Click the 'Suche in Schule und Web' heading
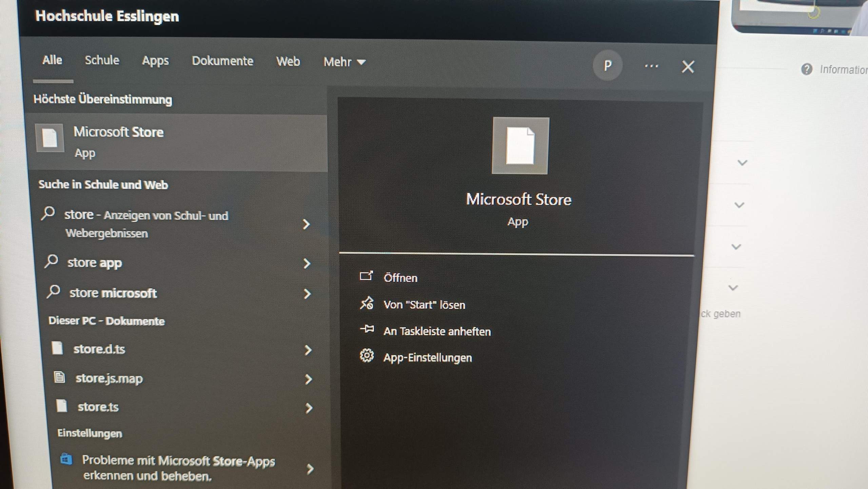 tap(103, 185)
